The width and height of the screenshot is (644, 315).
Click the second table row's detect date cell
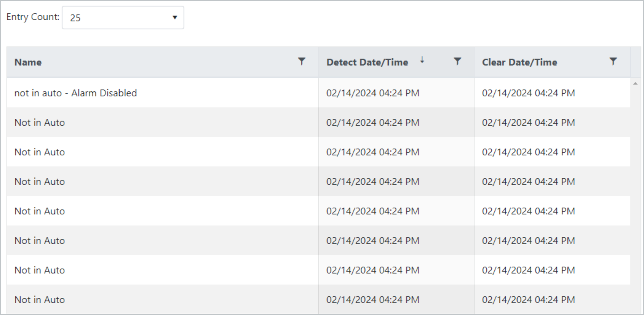[x=372, y=122]
